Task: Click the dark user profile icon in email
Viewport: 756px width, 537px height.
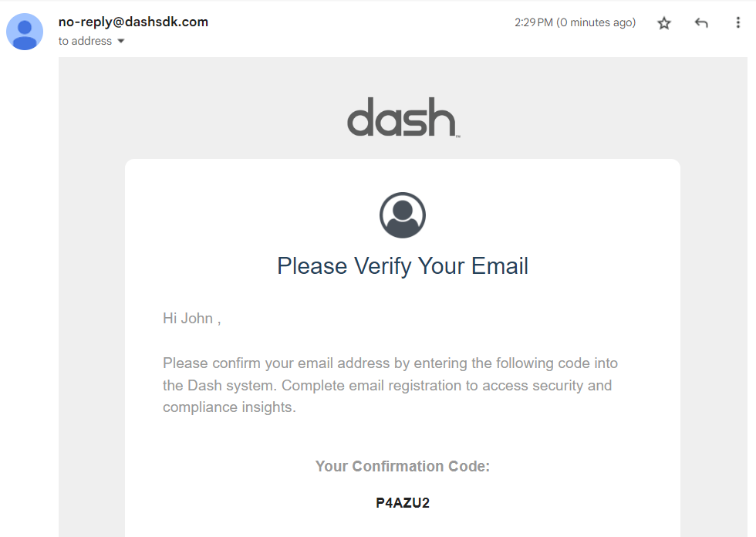Action: pyautogui.click(x=403, y=215)
